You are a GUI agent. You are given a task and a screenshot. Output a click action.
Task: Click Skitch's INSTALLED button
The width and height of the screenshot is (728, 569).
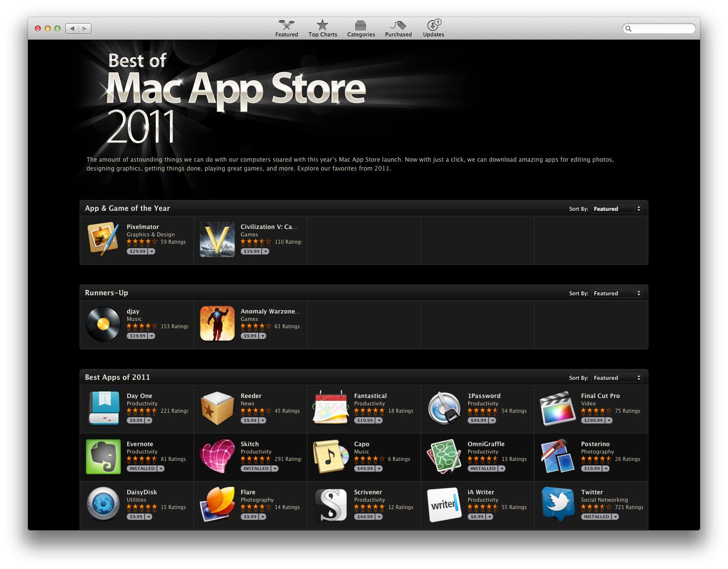(256, 469)
